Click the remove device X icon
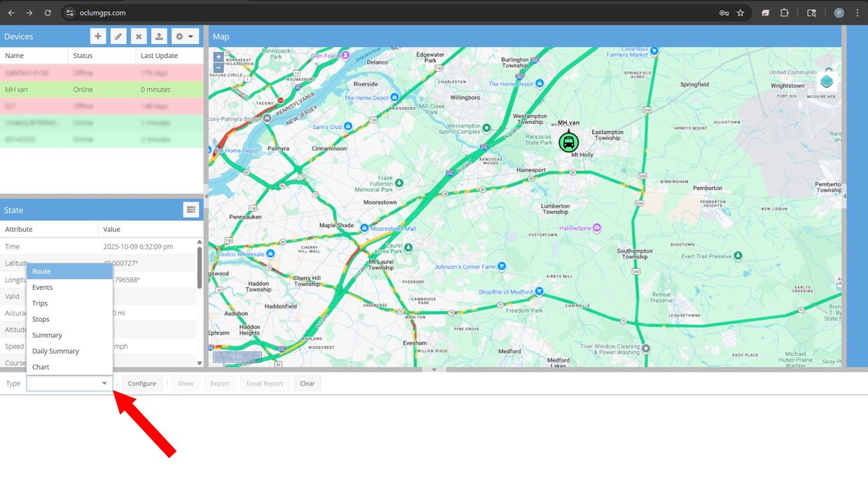 coord(139,36)
